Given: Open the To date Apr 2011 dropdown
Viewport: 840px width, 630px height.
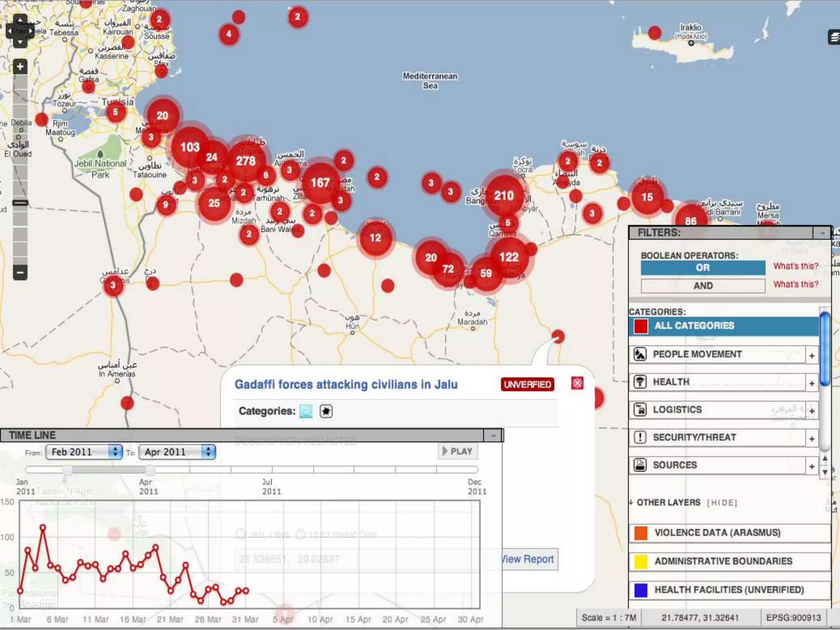Looking at the screenshot, I should click(x=177, y=452).
